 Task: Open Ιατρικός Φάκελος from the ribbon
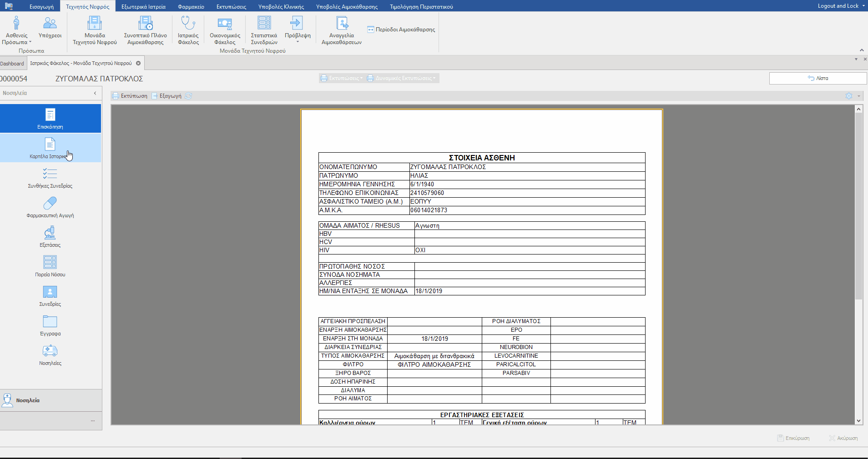click(188, 30)
